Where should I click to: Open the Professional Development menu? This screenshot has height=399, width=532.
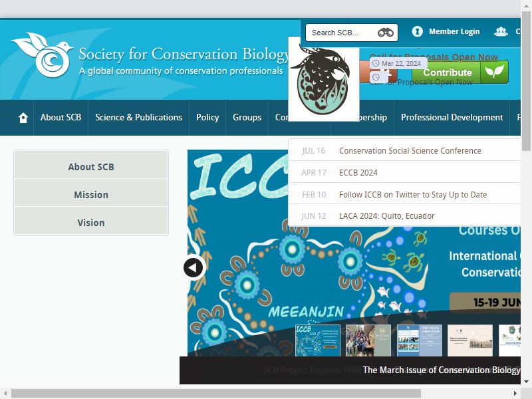452,118
